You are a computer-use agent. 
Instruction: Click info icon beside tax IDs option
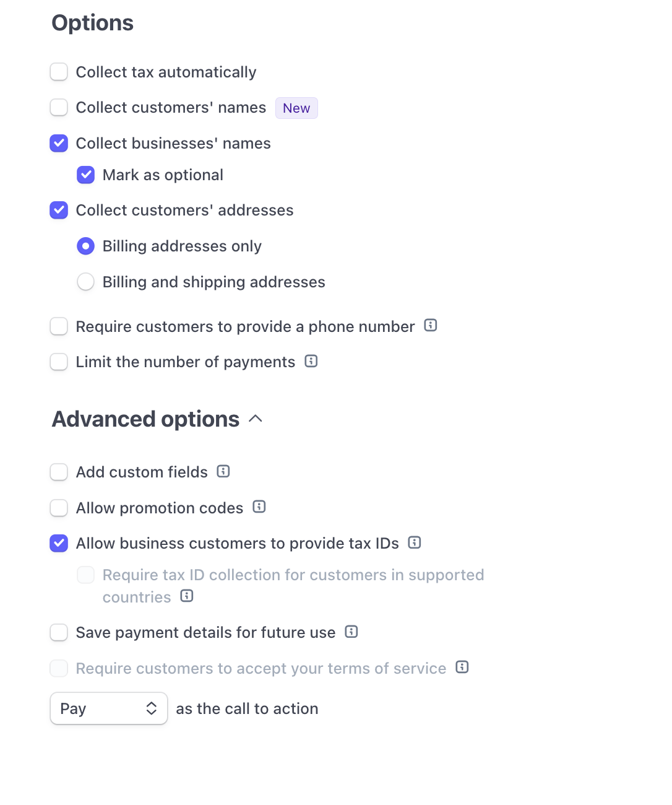tap(415, 542)
